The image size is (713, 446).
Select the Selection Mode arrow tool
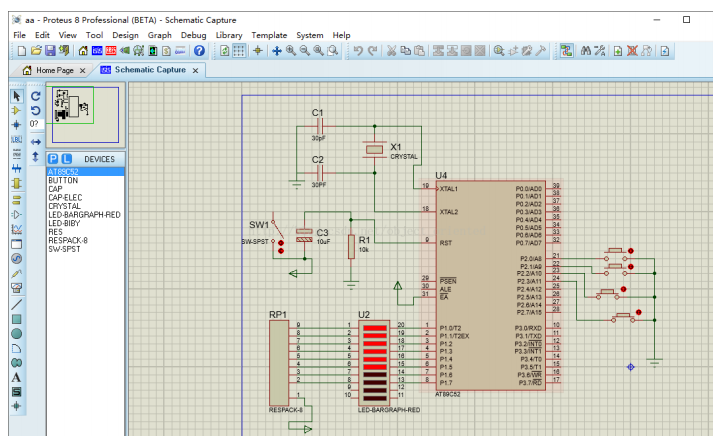click(16, 96)
